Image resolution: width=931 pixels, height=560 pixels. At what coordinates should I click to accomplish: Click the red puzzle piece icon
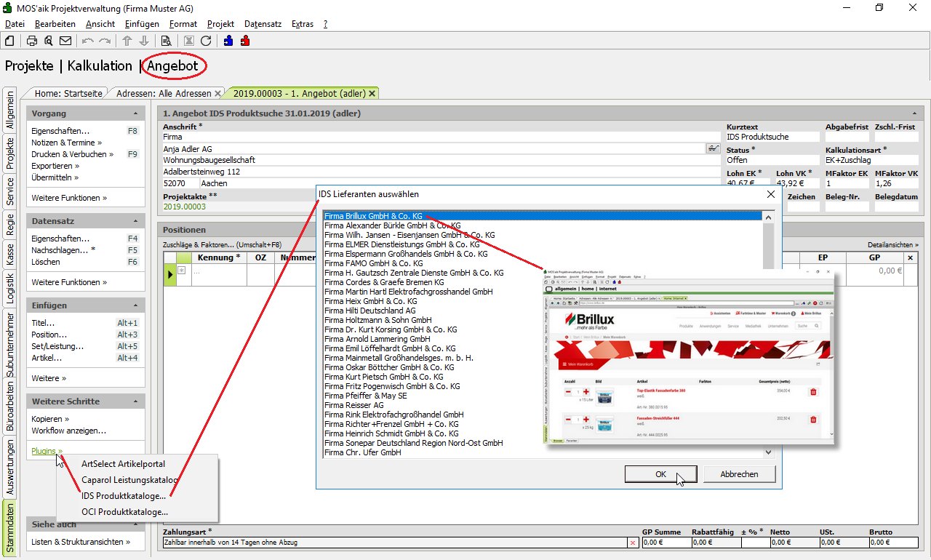tap(245, 41)
